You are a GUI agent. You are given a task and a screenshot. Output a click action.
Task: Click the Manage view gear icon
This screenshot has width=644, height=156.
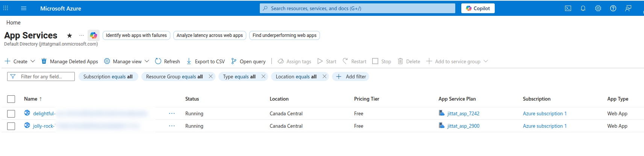click(107, 61)
